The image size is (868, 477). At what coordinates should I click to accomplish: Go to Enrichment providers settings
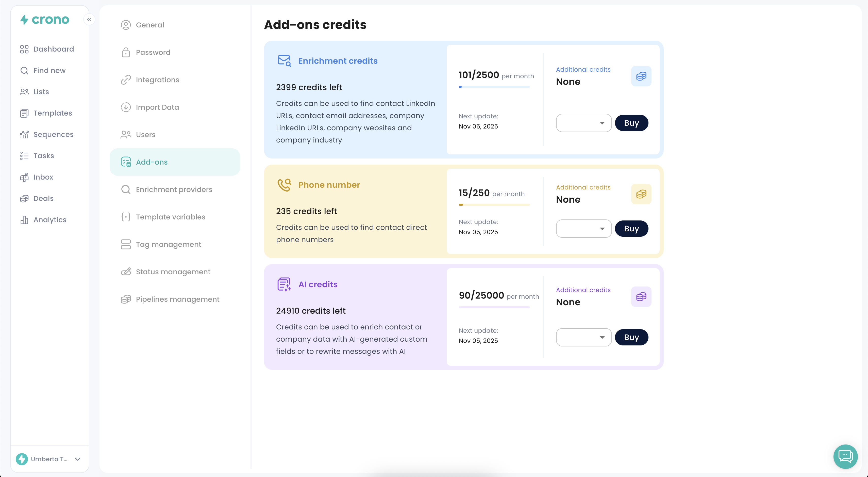(x=174, y=189)
